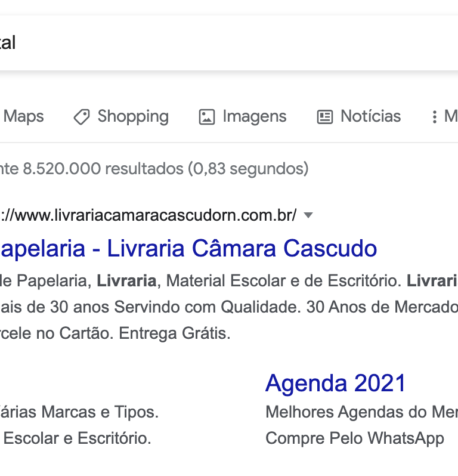Click inside the search input field
Screen dimensions: 458x476
229,43
